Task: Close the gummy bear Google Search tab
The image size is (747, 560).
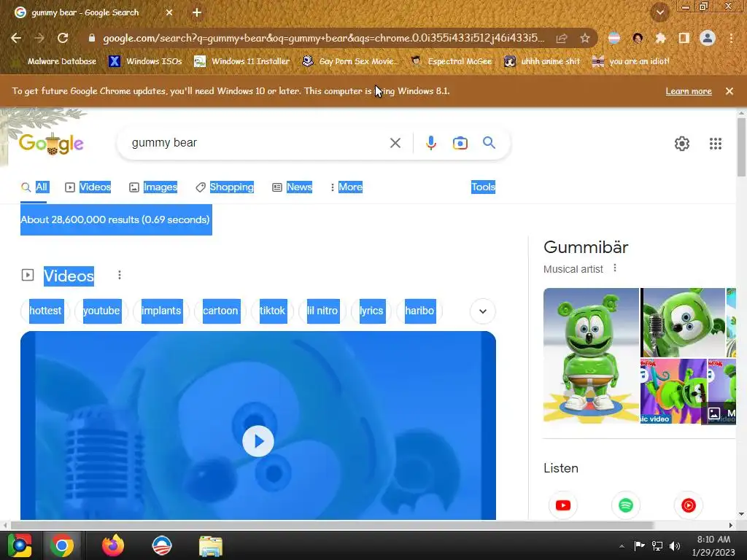Action: pyautogui.click(x=169, y=13)
